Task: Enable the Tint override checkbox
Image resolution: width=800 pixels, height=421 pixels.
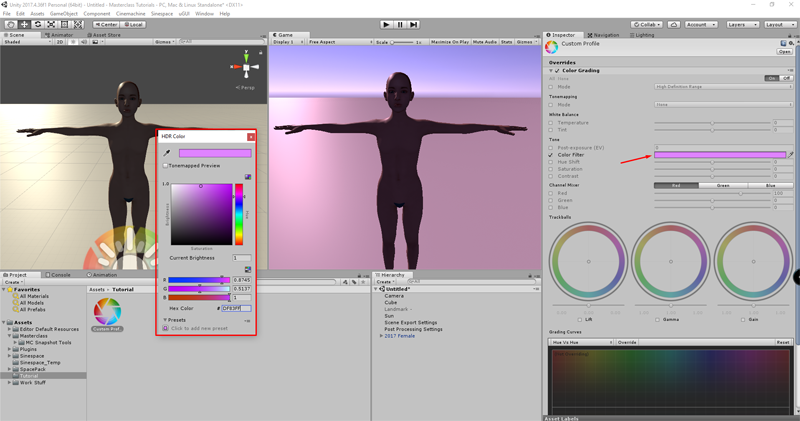Action: [551, 130]
